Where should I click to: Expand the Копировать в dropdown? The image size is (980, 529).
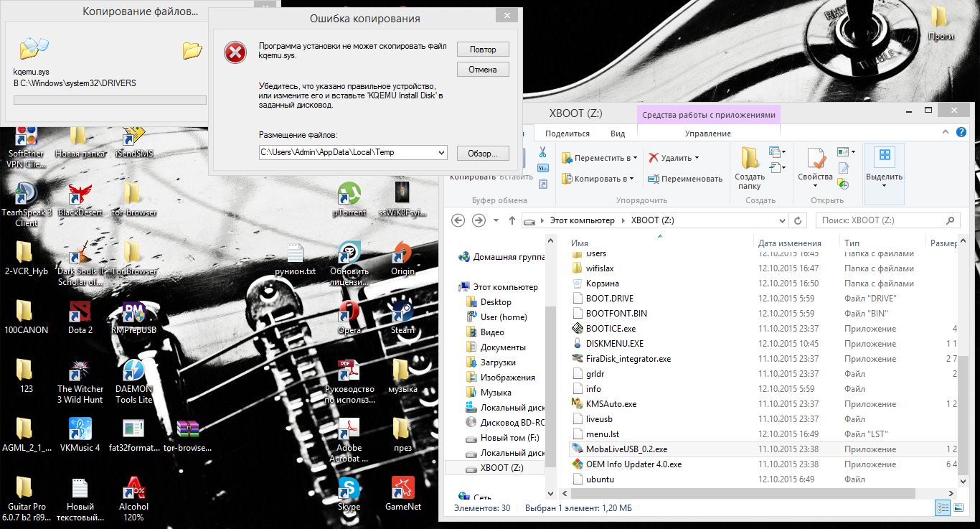click(632, 179)
